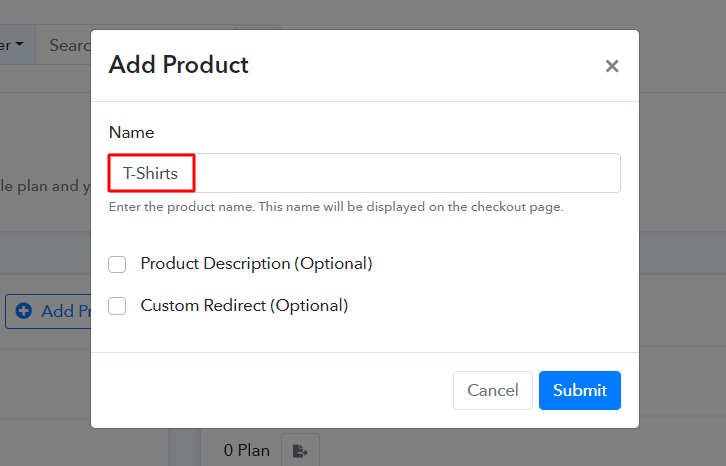The width and height of the screenshot is (726, 466).
Task: Click the Search field behind the dialog
Action: 64,45
